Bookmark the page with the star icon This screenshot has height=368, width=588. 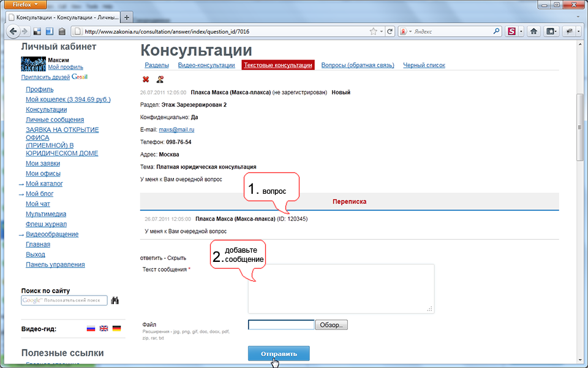(372, 31)
